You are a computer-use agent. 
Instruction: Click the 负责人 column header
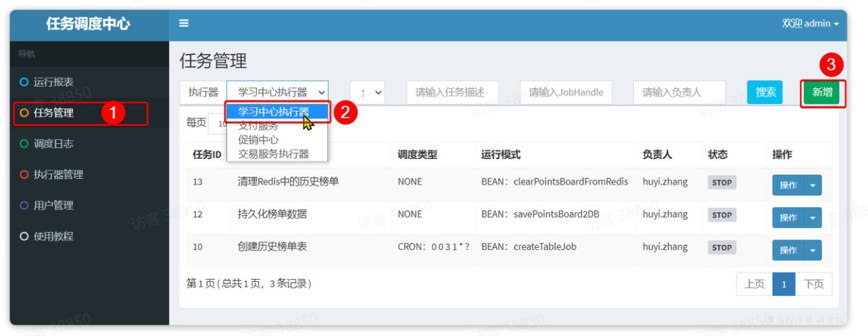tap(658, 154)
